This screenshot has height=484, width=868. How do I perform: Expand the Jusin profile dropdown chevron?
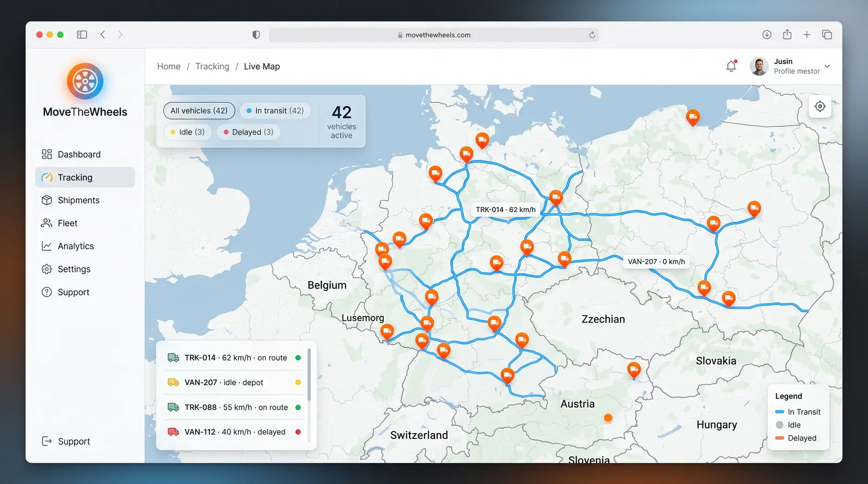pos(827,66)
